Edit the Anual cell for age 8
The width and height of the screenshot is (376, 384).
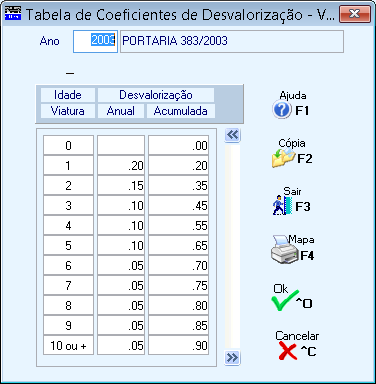click(x=121, y=305)
